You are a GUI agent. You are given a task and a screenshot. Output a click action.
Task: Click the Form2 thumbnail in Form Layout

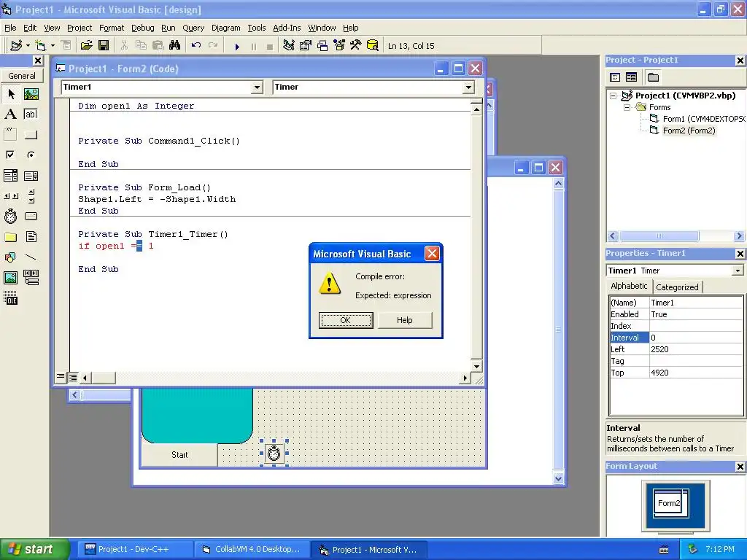pyautogui.click(x=670, y=503)
